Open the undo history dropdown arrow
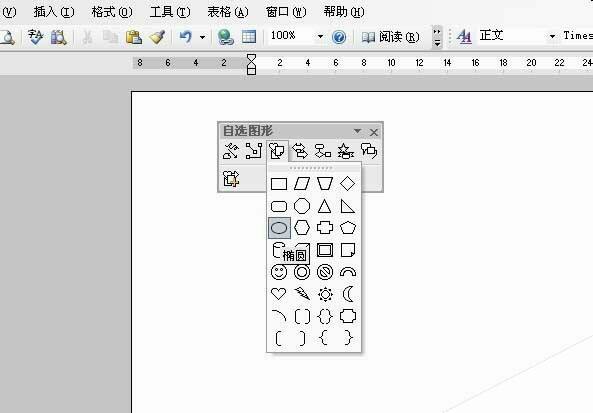The width and height of the screenshot is (593, 413). pos(202,37)
